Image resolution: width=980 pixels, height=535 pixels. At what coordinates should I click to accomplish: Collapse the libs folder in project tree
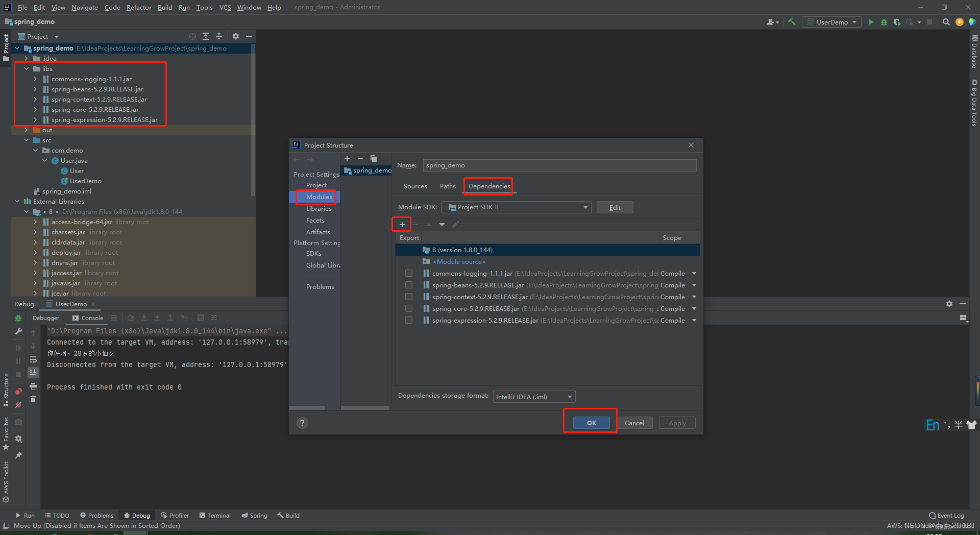click(26, 68)
